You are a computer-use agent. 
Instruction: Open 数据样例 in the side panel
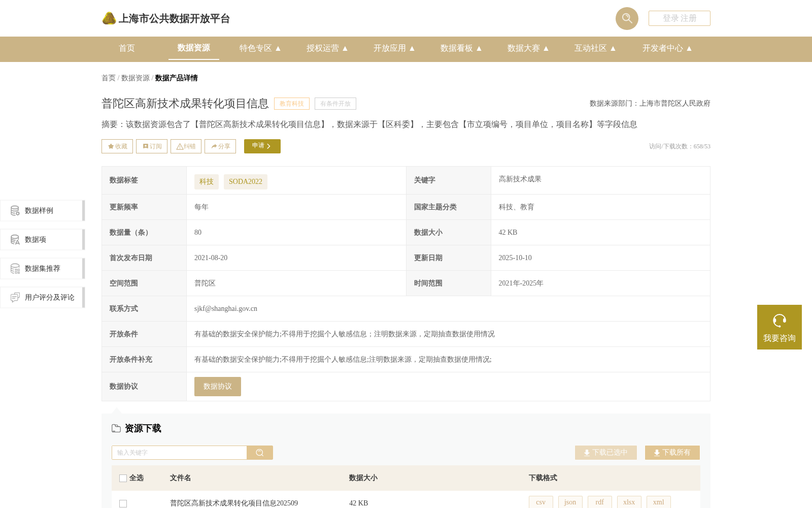click(42, 210)
